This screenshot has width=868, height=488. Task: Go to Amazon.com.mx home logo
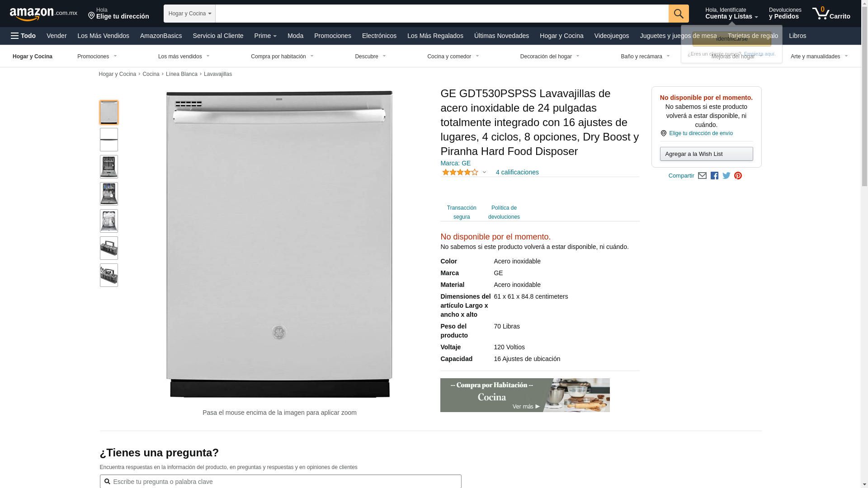point(43,14)
